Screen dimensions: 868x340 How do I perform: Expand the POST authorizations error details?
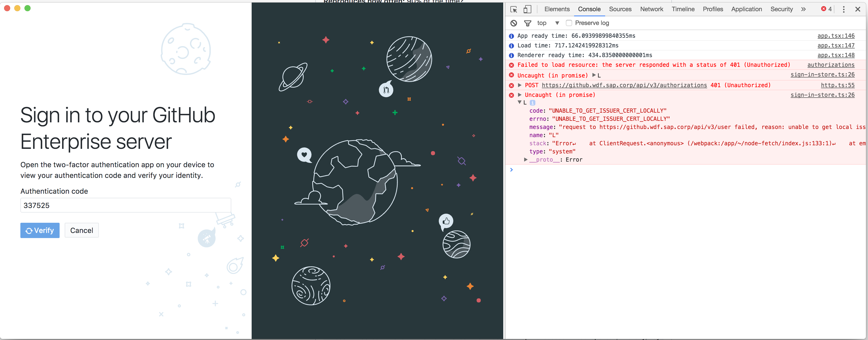click(520, 85)
